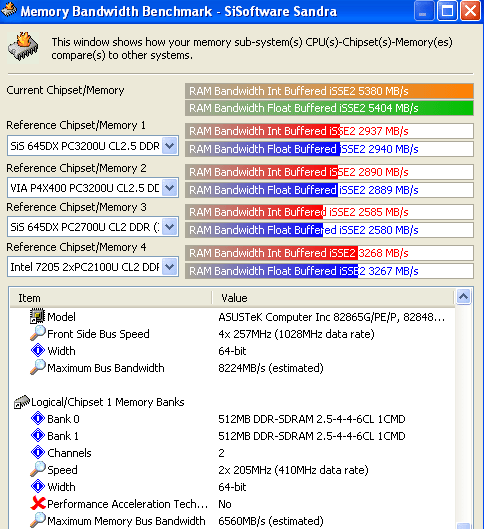The image size is (484, 529).
Task: Select the ASUSTeK Computer Inc value
Action: pyautogui.click(x=332, y=317)
